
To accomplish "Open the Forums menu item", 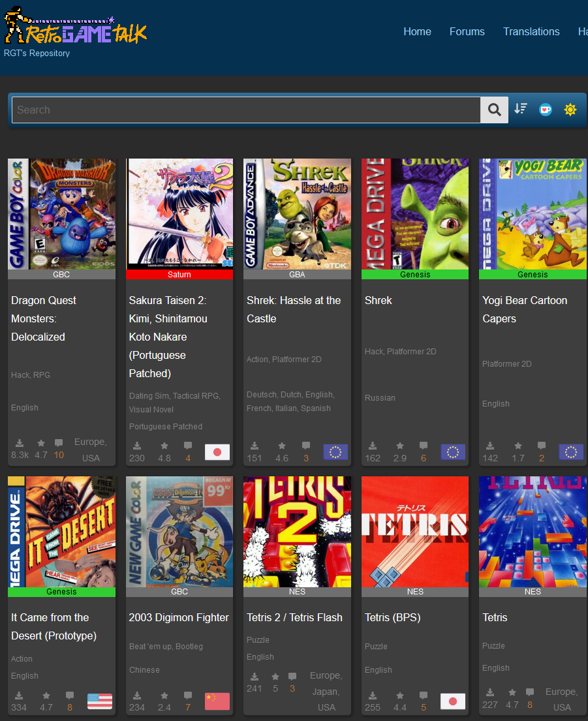I will (x=467, y=32).
